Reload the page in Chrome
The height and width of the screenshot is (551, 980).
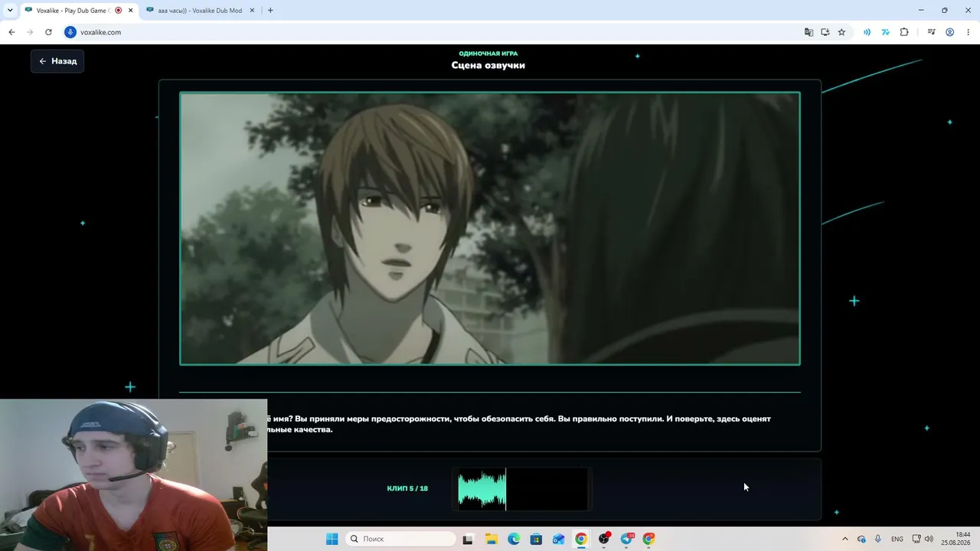[48, 32]
